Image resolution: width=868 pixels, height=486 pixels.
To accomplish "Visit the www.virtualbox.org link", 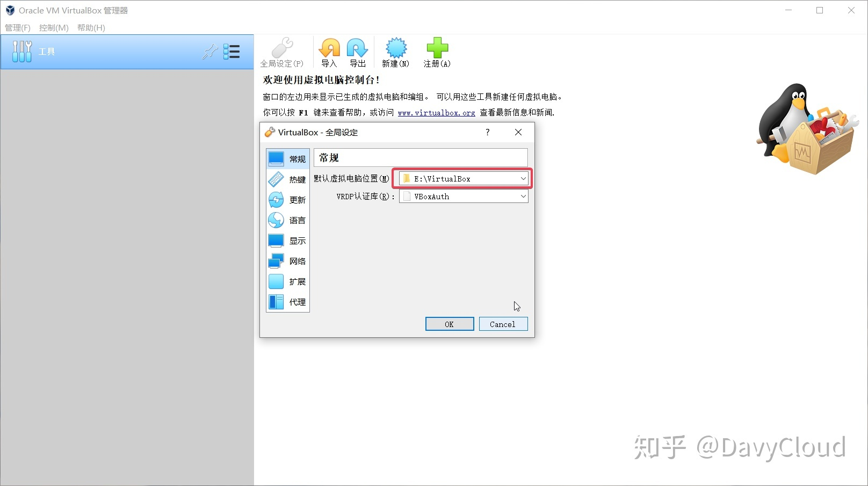I will [436, 112].
